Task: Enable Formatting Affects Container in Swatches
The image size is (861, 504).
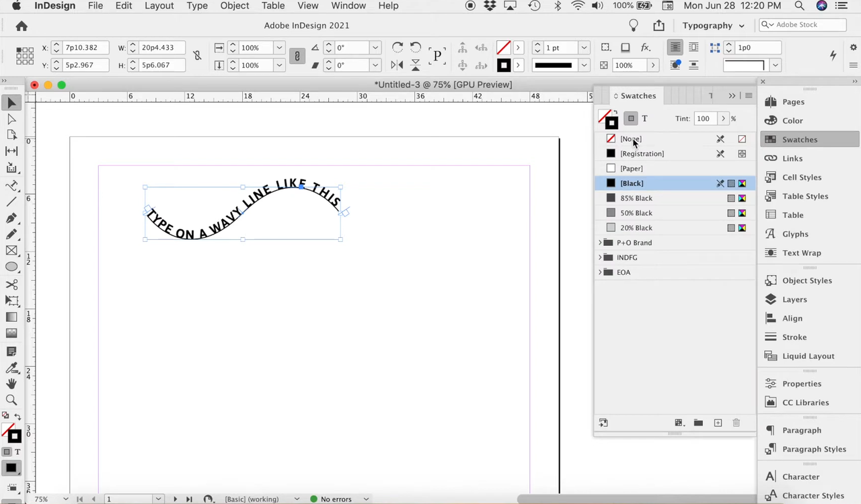Action: coord(630,119)
